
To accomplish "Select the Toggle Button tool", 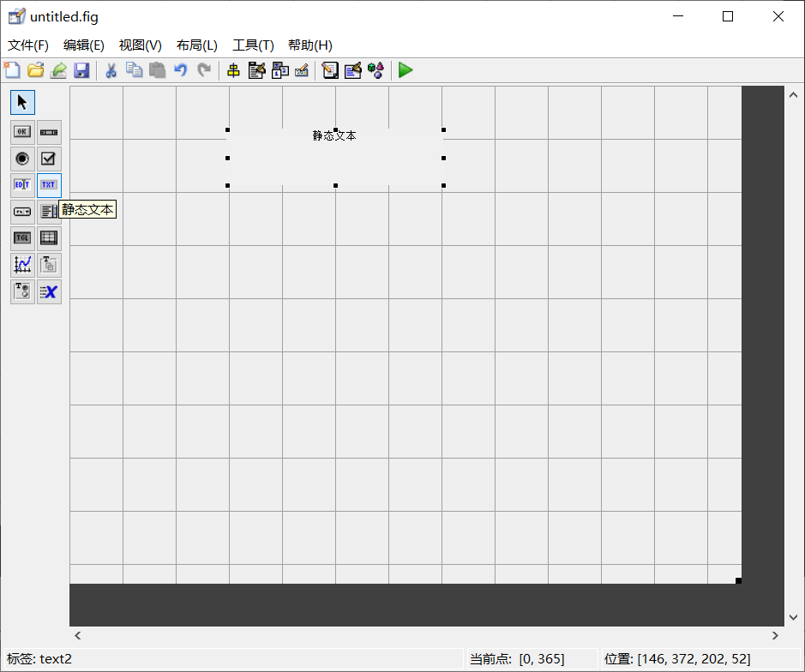I will (x=22, y=237).
